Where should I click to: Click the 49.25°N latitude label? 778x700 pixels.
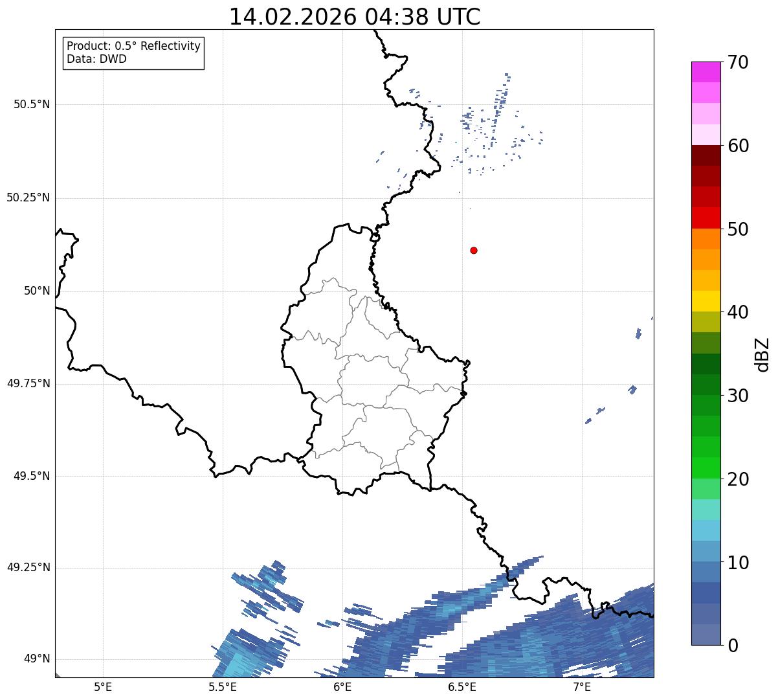(28, 567)
